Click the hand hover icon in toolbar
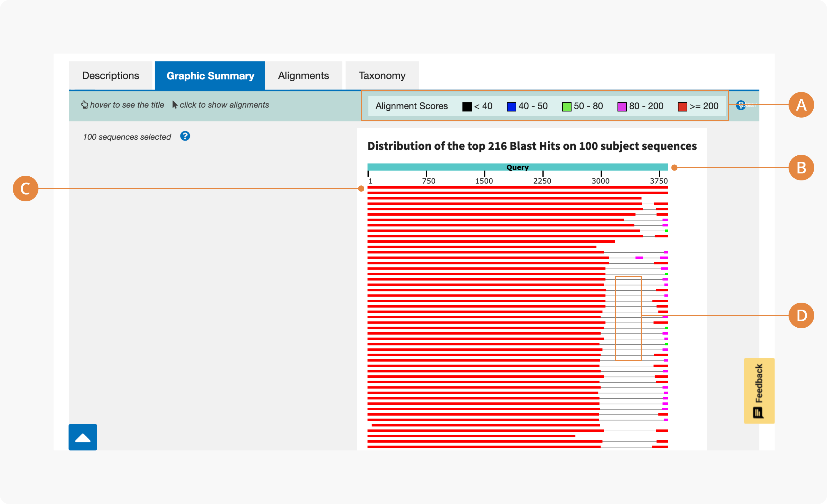The image size is (827, 504). coord(84,105)
